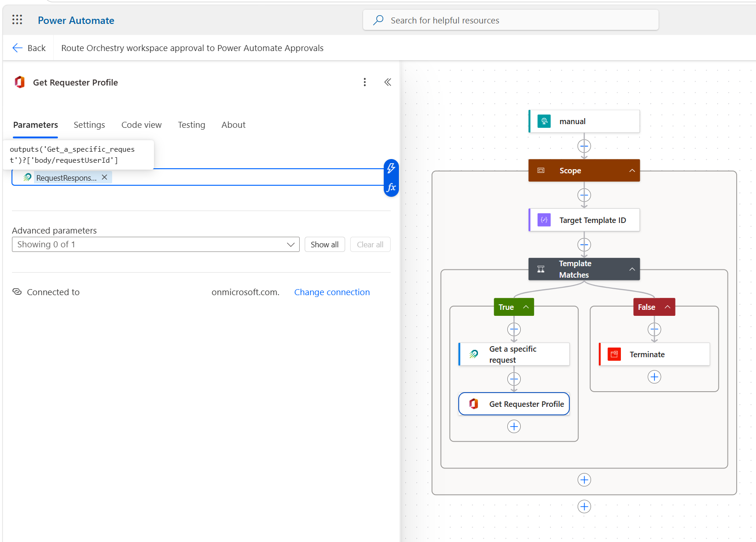Open the fx expression editor icon
Viewport: 756px width, 542px height.
(391, 188)
